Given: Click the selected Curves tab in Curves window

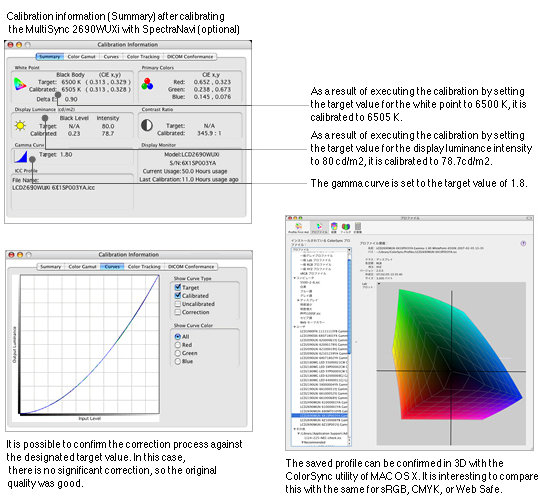Looking at the screenshot, I should (x=112, y=267).
